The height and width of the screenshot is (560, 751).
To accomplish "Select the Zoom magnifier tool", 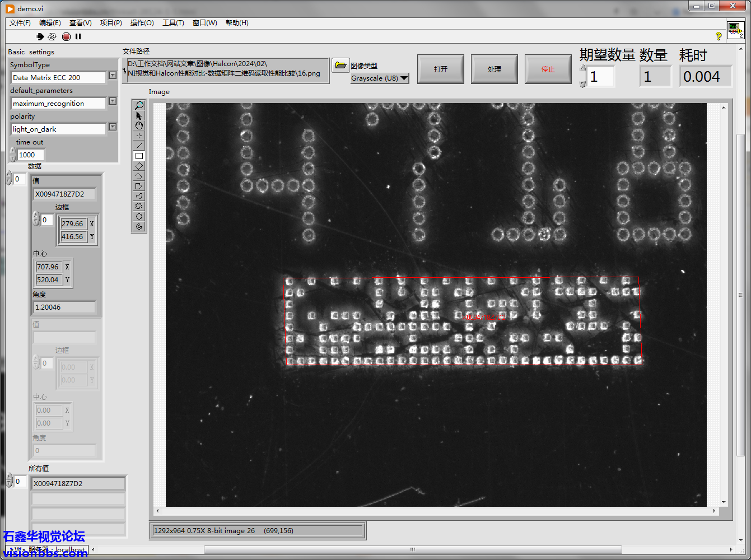I will click(x=139, y=105).
